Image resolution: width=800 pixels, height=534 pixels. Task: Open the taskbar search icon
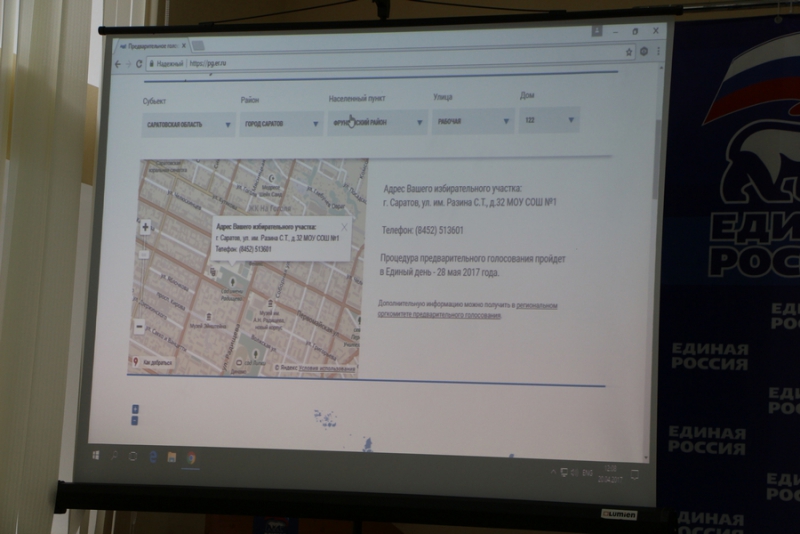click(115, 456)
